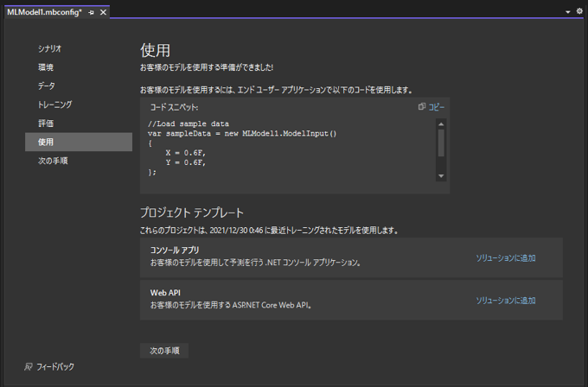Click the Web API title

click(165, 293)
